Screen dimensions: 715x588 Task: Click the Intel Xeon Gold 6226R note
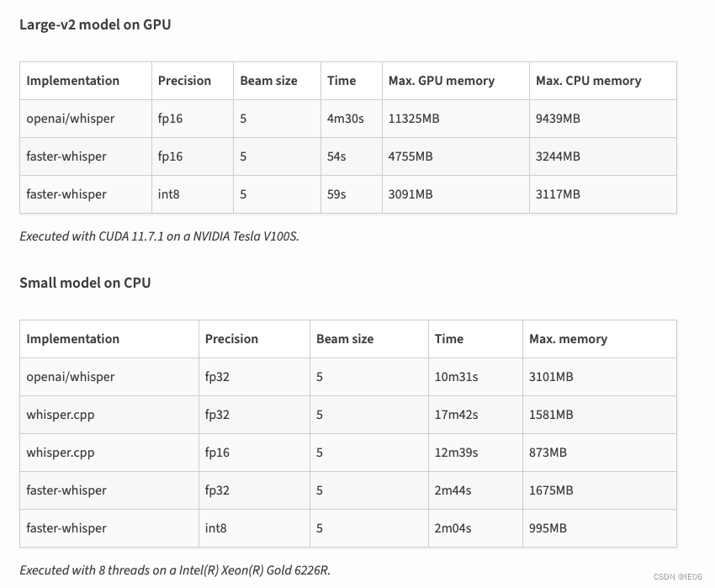point(175,570)
